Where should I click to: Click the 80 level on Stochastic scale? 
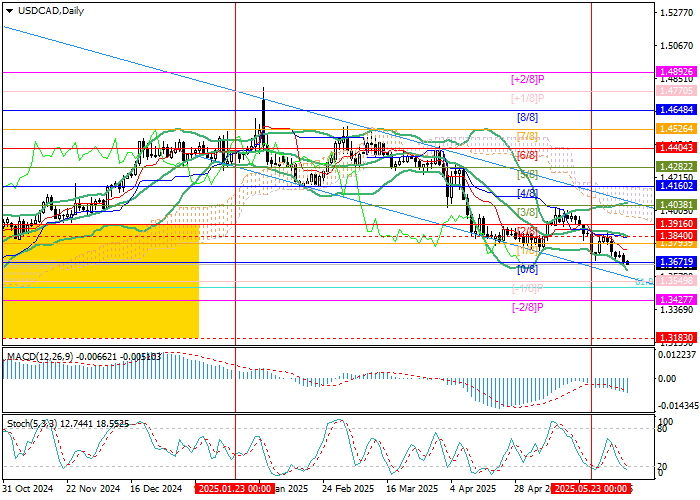pyautogui.click(x=663, y=429)
